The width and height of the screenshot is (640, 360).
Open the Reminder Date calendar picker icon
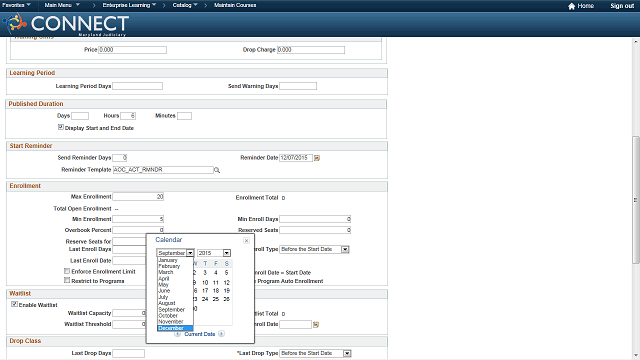[317, 158]
